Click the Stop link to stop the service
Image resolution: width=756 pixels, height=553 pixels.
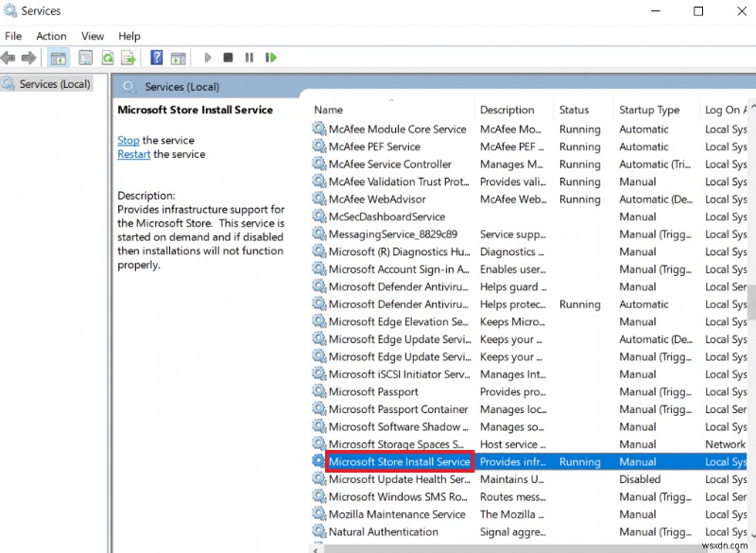coord(128,140)
